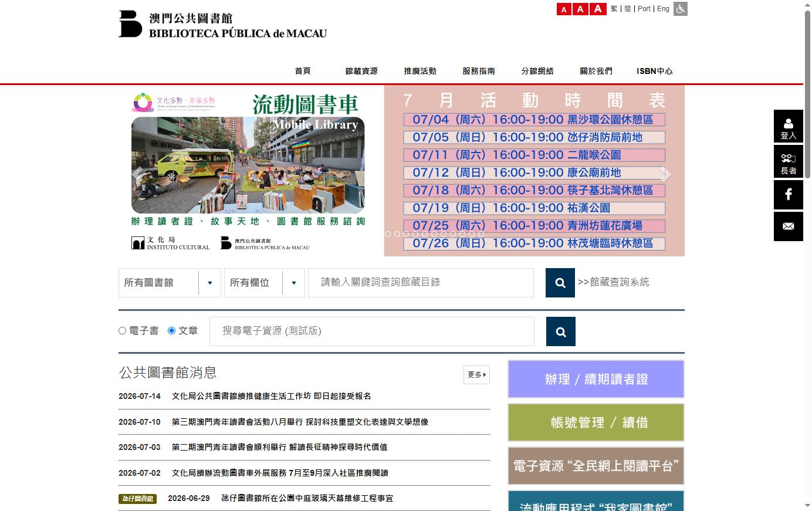The height and width of the screenshot is (511, 812).
Task: Open the 分館網絡 menu item
Action: (537, 71)
